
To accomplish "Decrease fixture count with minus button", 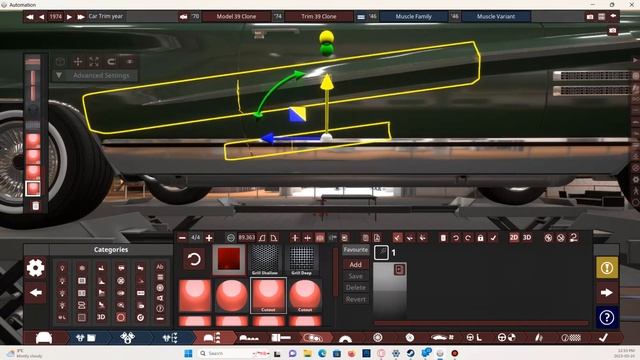I will (x=182, y=238).
